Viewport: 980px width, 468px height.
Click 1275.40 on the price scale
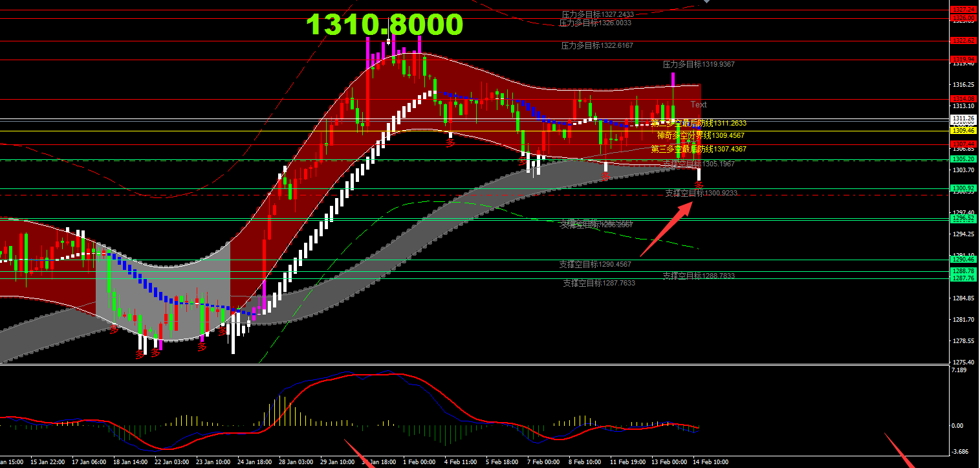pos(963,362)
